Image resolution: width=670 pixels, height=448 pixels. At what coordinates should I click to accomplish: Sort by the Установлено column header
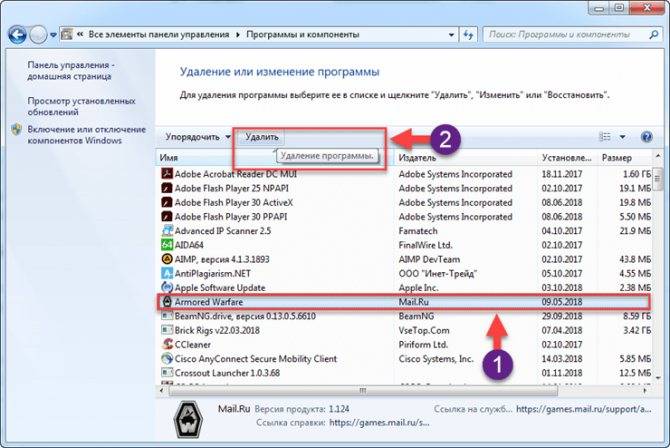pos(567,158)
